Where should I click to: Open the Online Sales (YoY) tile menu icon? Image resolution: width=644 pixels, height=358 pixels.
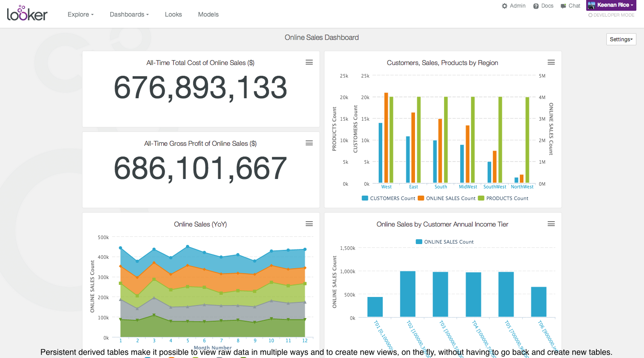tap(309, 224)
